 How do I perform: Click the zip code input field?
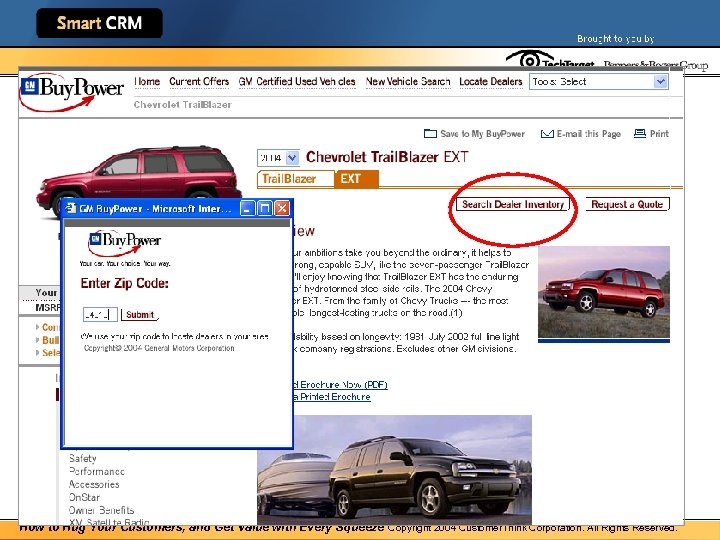tap(100, 315)
